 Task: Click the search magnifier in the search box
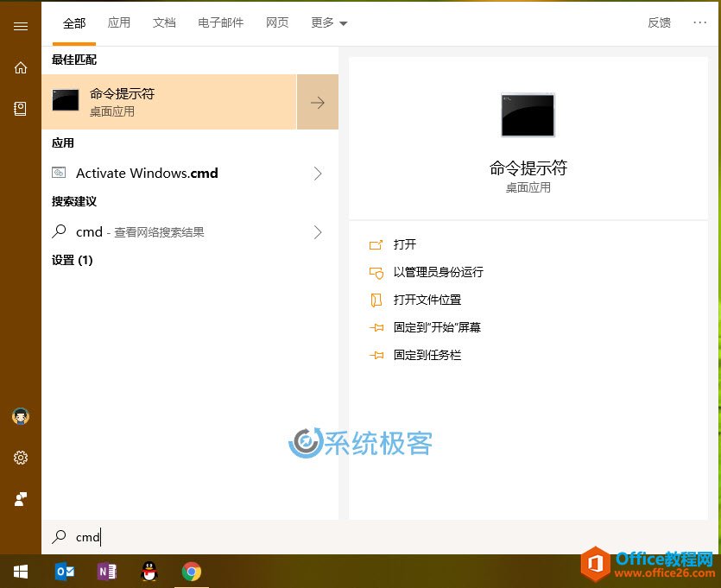(59, 536)
